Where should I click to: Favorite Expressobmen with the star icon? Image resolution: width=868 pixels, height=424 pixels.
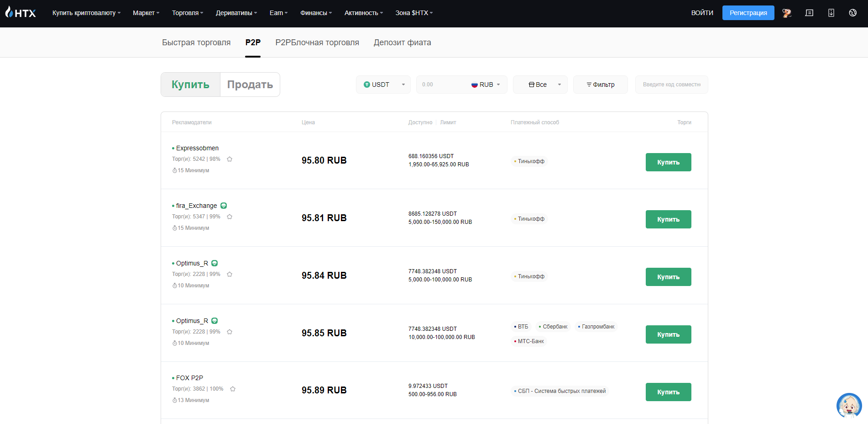(230, 159)
